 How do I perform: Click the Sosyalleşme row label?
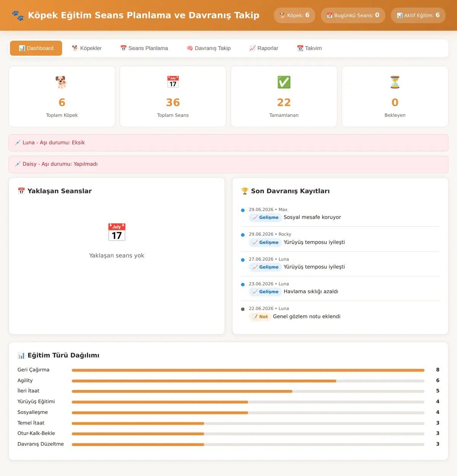(33, 412)
